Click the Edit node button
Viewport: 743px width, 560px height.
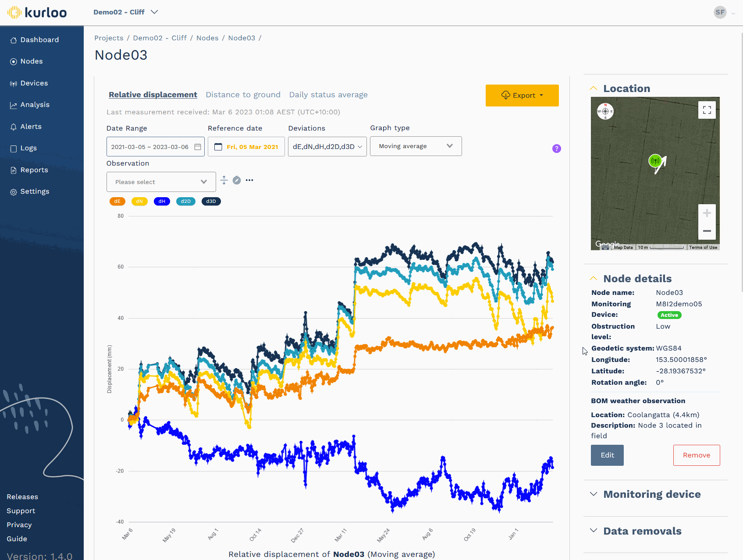607,455
